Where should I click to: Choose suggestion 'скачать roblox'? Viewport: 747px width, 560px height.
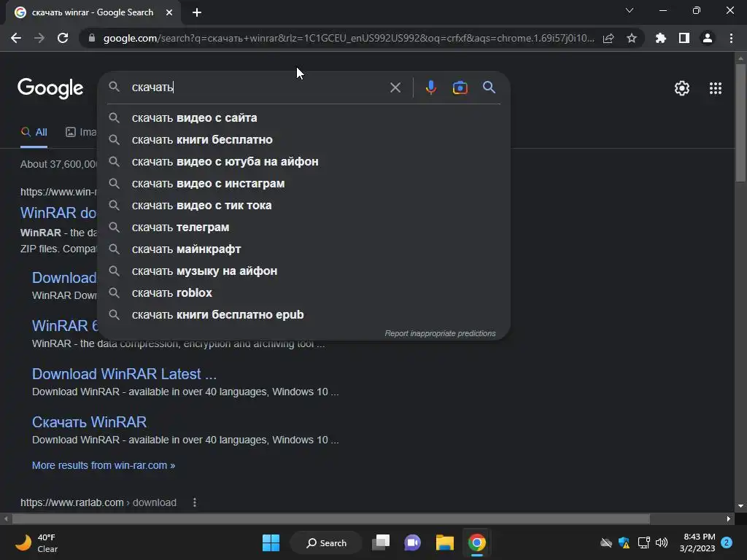tap(304, 293)
